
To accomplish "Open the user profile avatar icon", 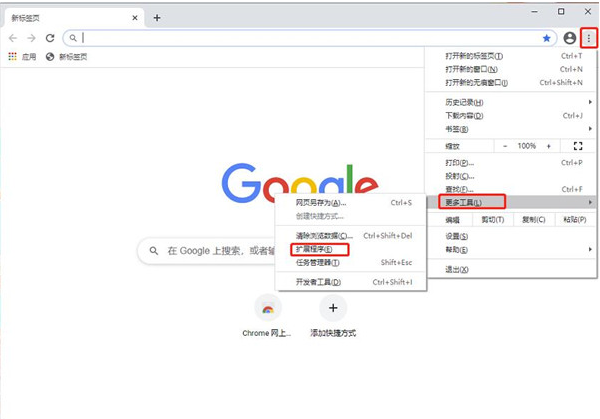I will click(570, 38).
